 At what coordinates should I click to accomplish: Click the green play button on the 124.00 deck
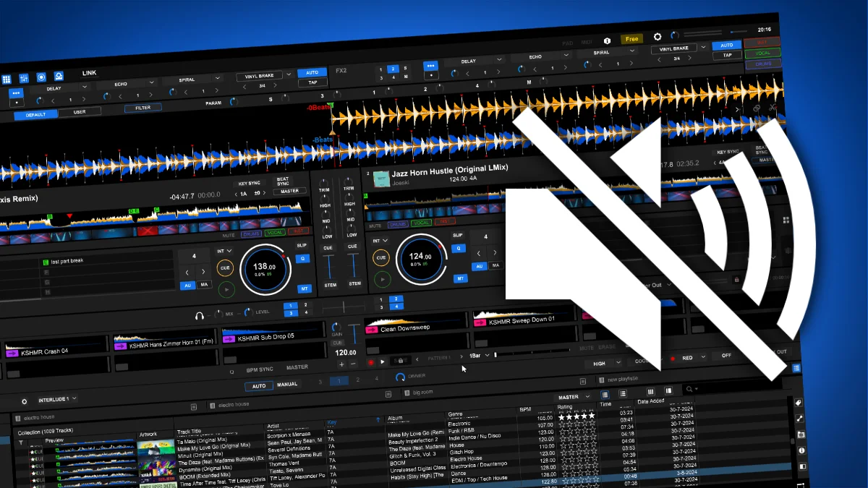pos(382,280)
